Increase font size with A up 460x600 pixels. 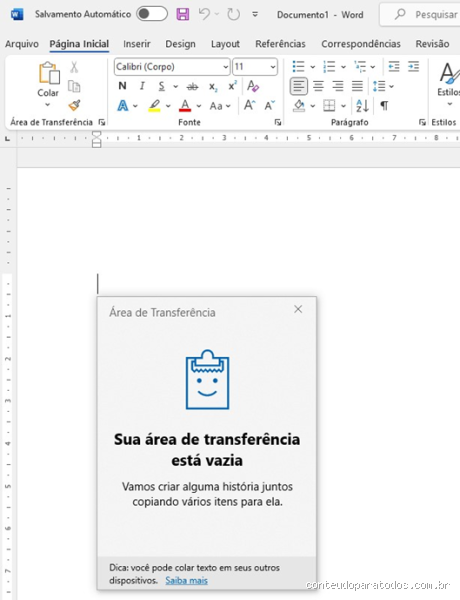coord(250,105)
